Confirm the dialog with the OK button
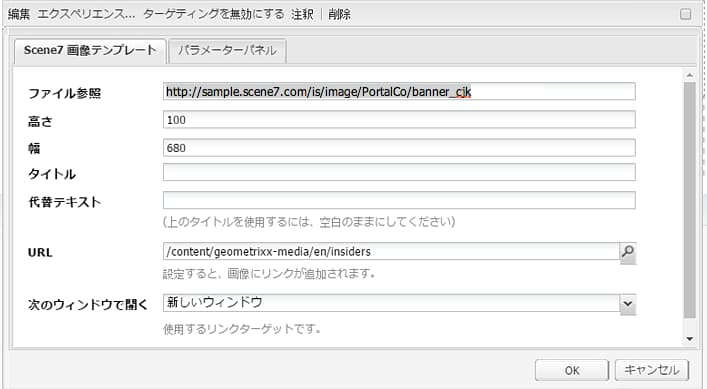707x389 pixels. [x=572, y=371]
